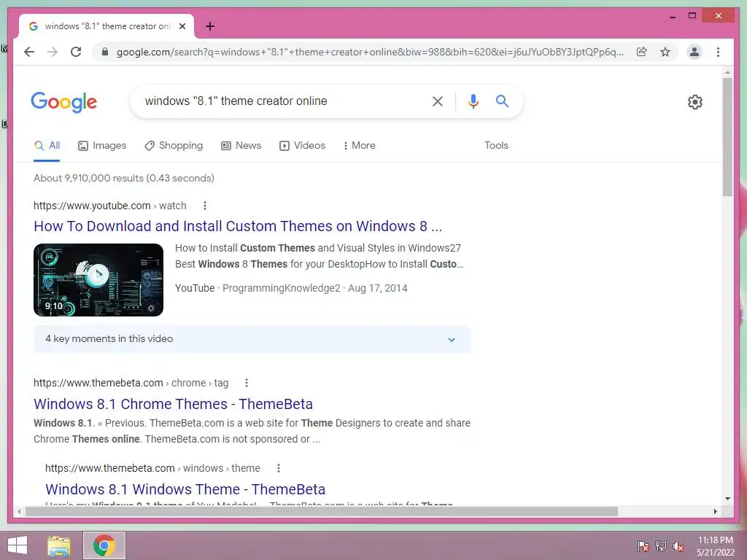The height and width of the screenshot is (560, 747).
Task: Open options for themebeta chrome tag result
Action: 247,383
